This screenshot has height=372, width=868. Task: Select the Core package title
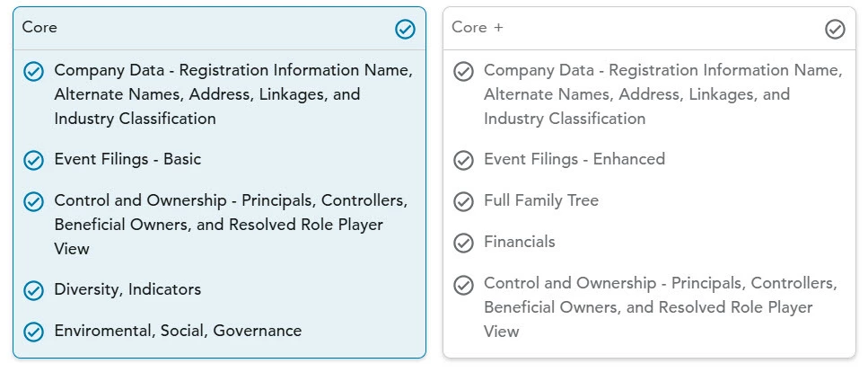39,28
